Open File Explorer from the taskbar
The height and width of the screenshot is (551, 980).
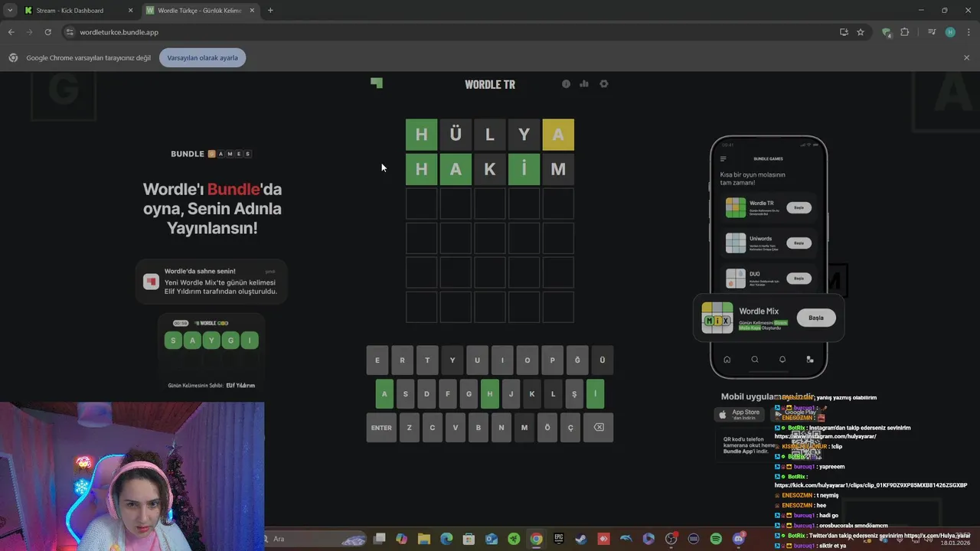pos(424,539)
